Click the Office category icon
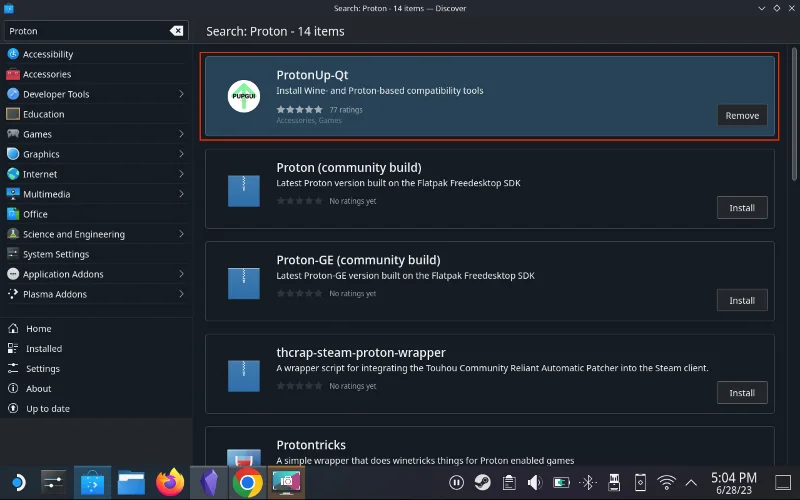This screenshot has height=500, width=800. (13, 214)
